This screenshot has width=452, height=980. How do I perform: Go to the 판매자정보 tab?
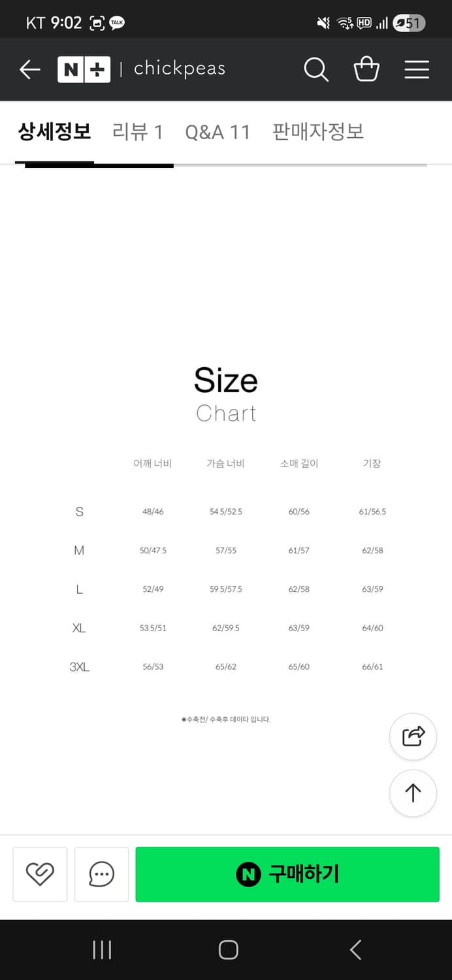(x=318, y=132)
